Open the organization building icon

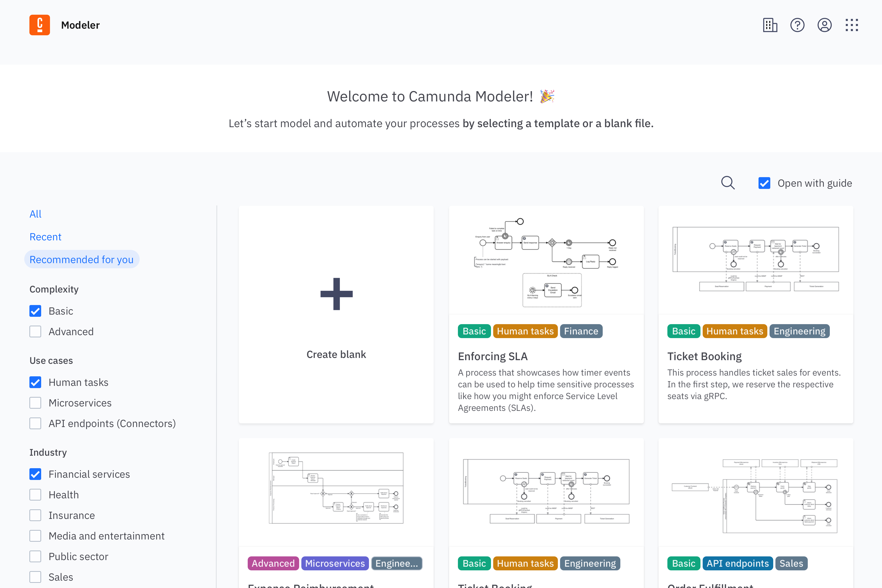coord(770,25)
